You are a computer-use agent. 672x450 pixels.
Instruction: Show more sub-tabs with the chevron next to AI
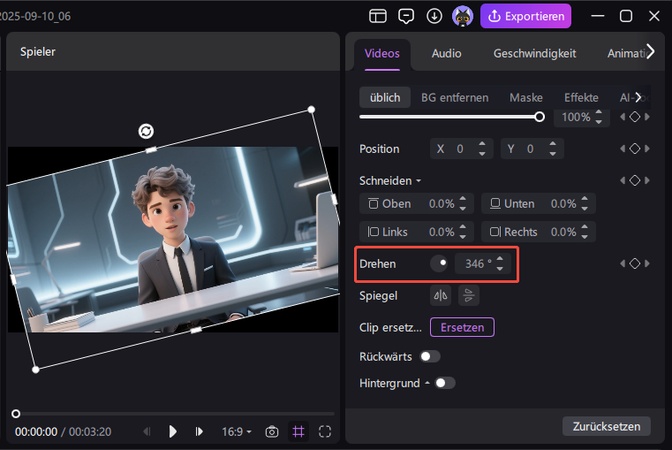(639, 98)
